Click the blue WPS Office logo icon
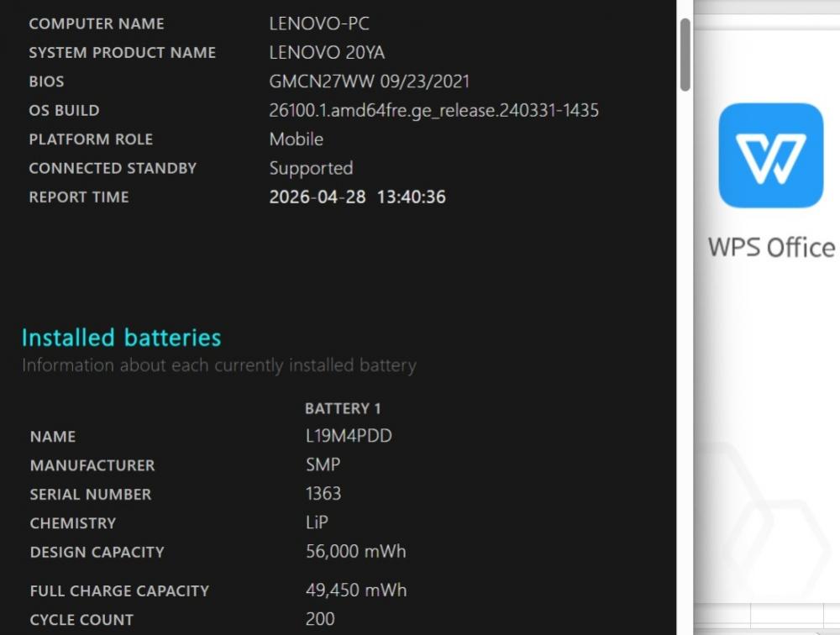The image size is (840, 635). 770,155
